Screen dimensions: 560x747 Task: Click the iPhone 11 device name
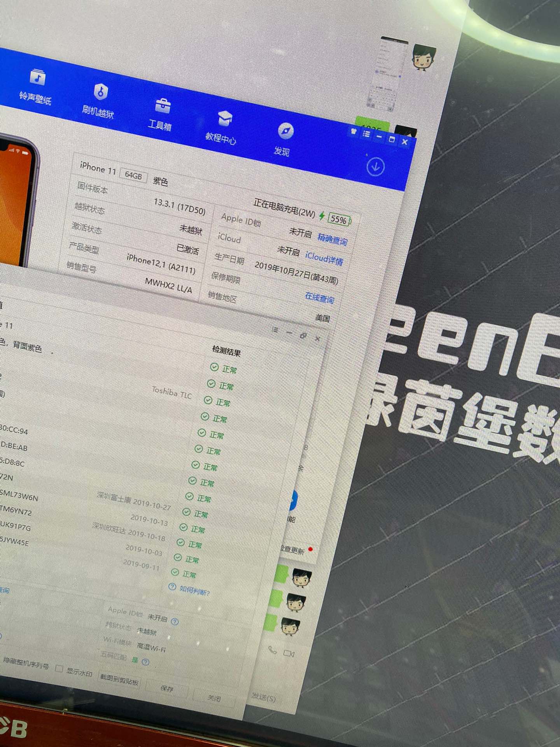98,168
